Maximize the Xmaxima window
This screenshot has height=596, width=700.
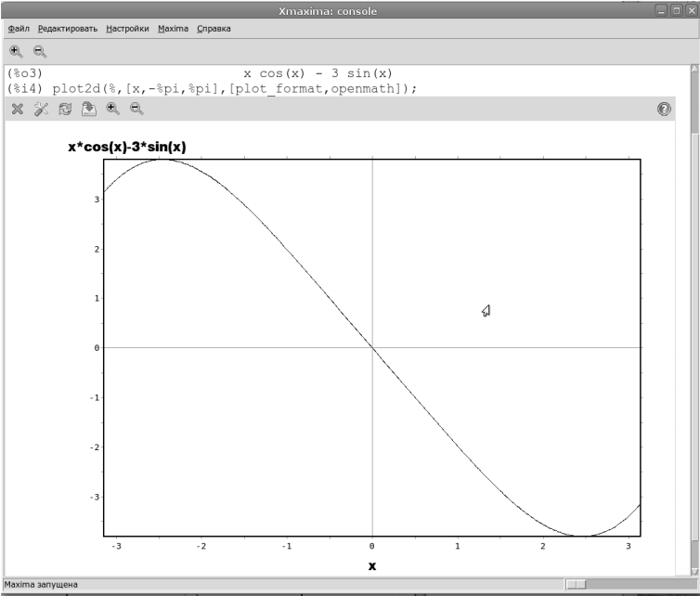pyautogui.click(x=677, y=11)
